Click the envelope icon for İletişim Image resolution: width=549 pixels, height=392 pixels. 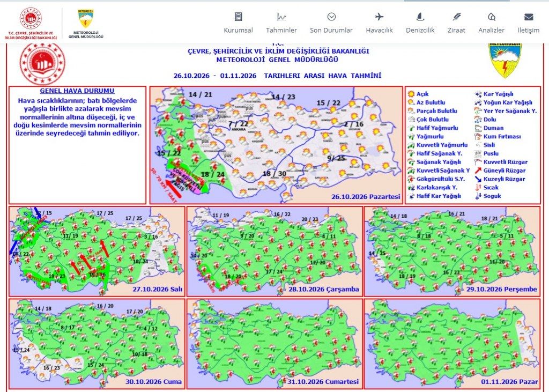(x=528, y=17)
